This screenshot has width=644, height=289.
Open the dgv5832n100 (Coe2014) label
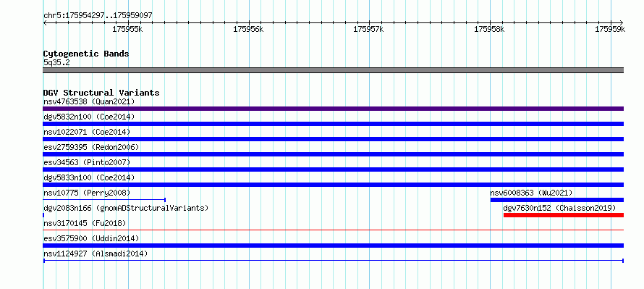89,117
